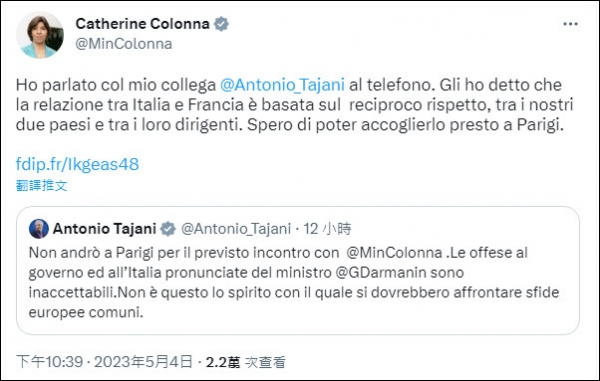Click the @Antonio_Tajani handle in quoted tweet
The height and width of the screenshot is (381, 600).
236,229
